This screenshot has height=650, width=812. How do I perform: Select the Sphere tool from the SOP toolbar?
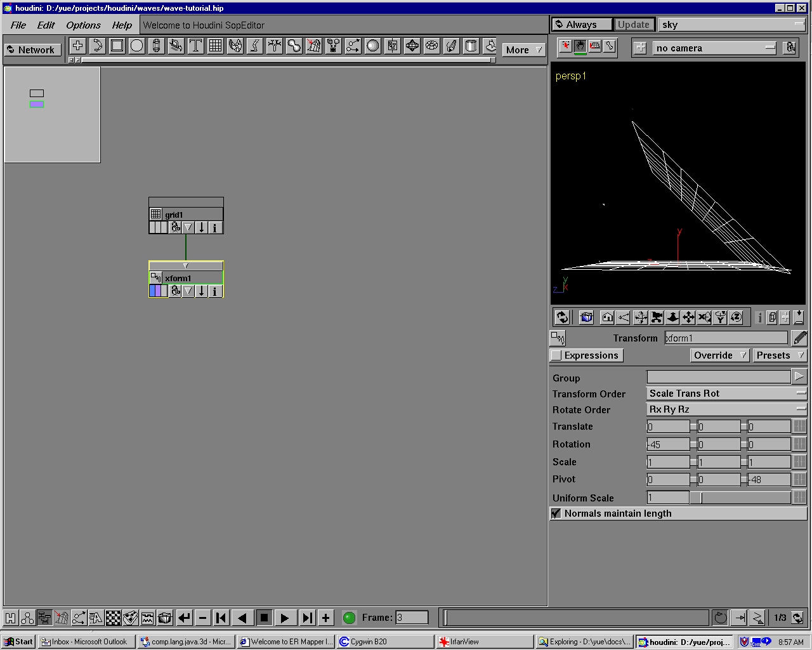click(136, 45)
